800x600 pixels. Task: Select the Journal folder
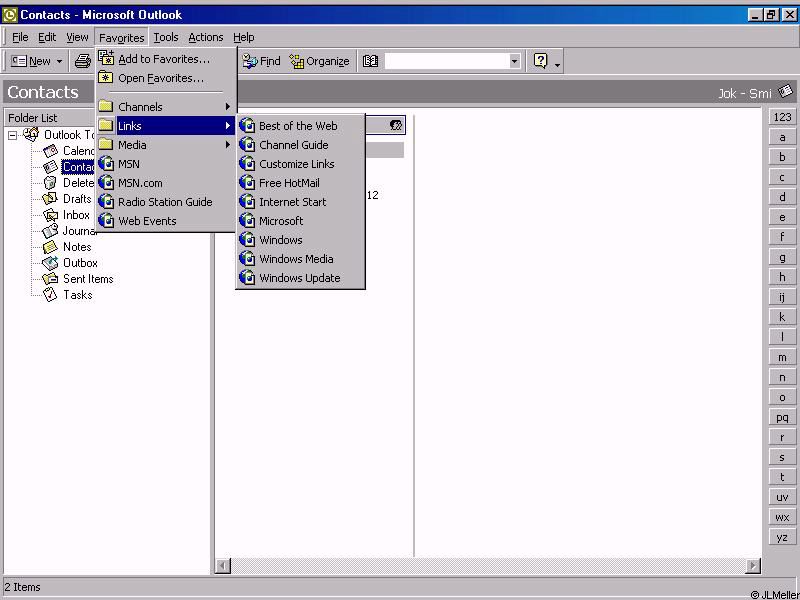pyautogui.click(x=69, y=231)
